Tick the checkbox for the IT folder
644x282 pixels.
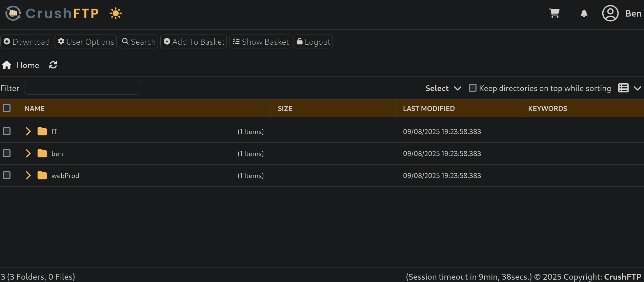click(x=7, y=131)
